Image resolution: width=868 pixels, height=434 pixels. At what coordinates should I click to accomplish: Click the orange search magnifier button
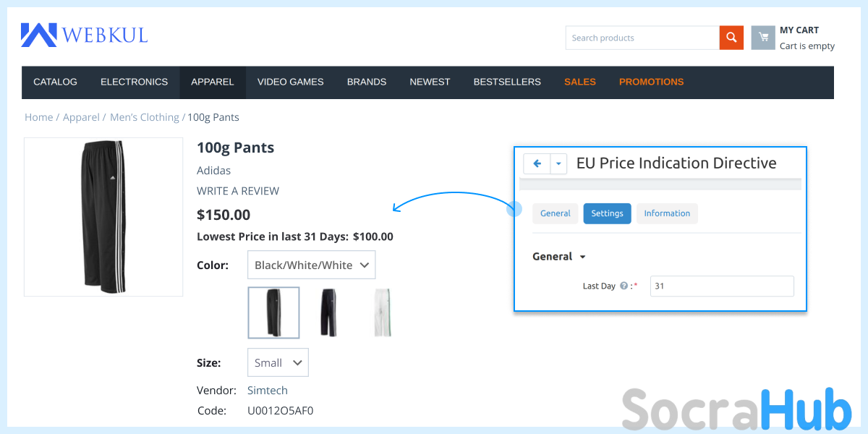[731, 38]
